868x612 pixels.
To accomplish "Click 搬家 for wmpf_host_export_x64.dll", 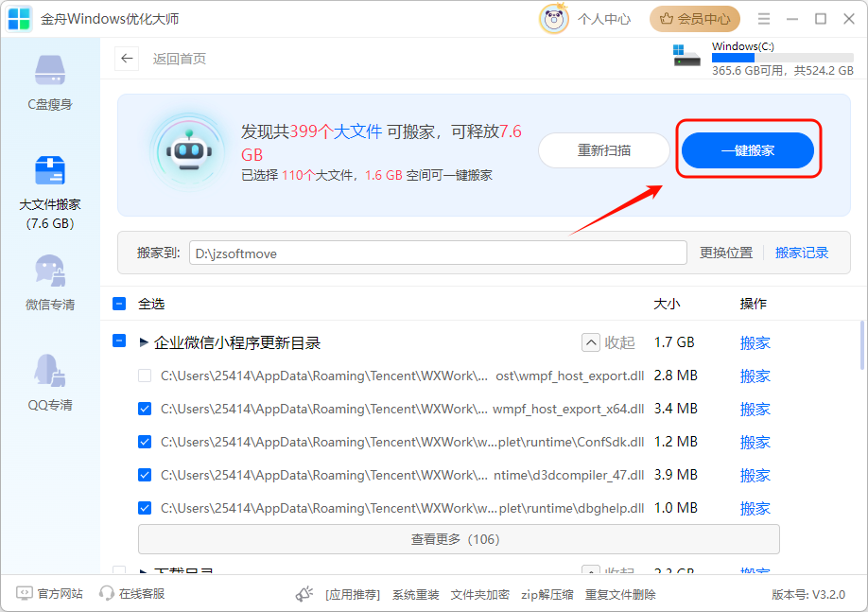I will 755,410.
